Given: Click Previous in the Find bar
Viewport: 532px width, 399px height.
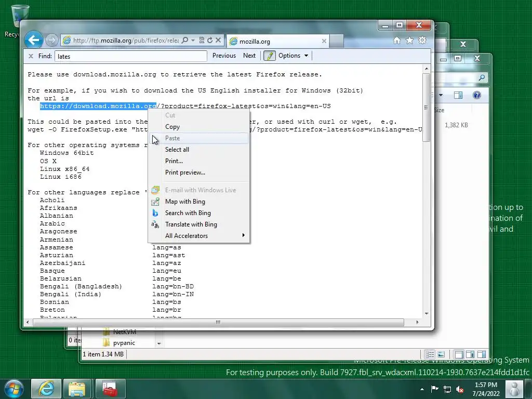Looking at the screenshot, I should pos(224,56).
